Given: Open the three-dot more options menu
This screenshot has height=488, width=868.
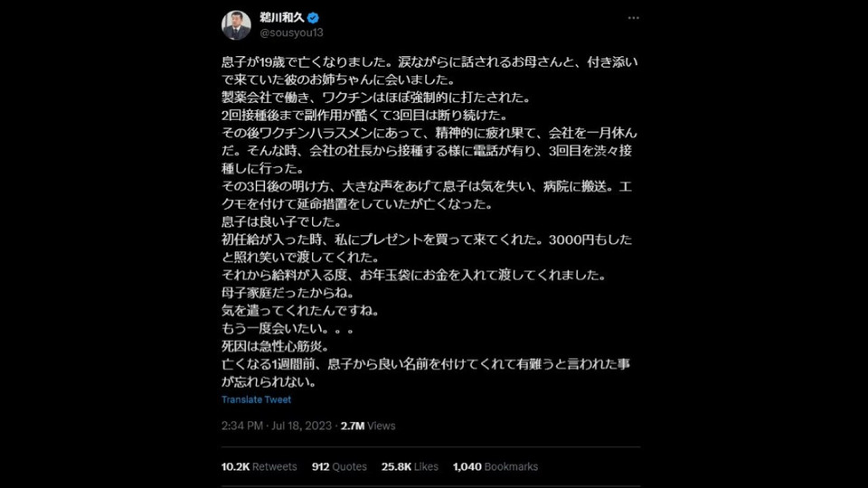Looking at the screenshot, I should (x=633, y=18).
